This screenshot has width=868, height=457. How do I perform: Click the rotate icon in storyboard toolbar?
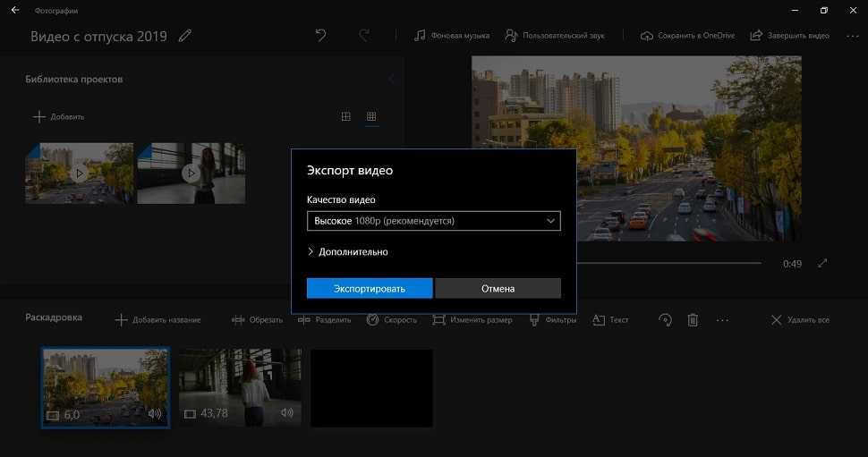664,319
